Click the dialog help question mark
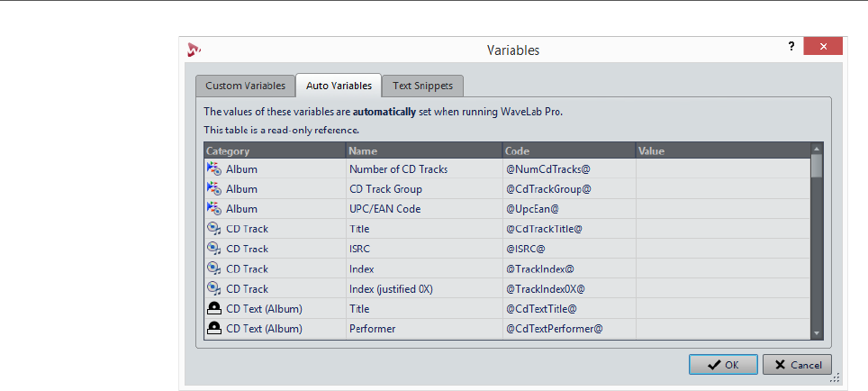868x391 pixels. tap(791, 47)
